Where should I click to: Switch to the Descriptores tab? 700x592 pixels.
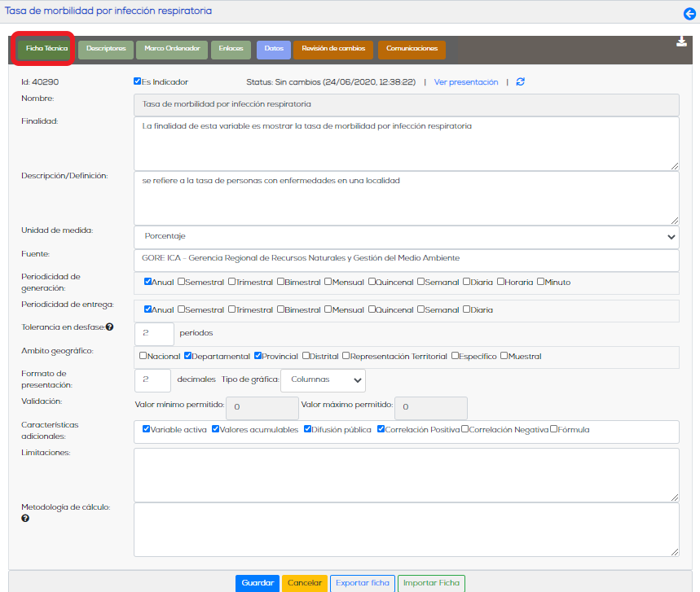[x=106, y=50]
